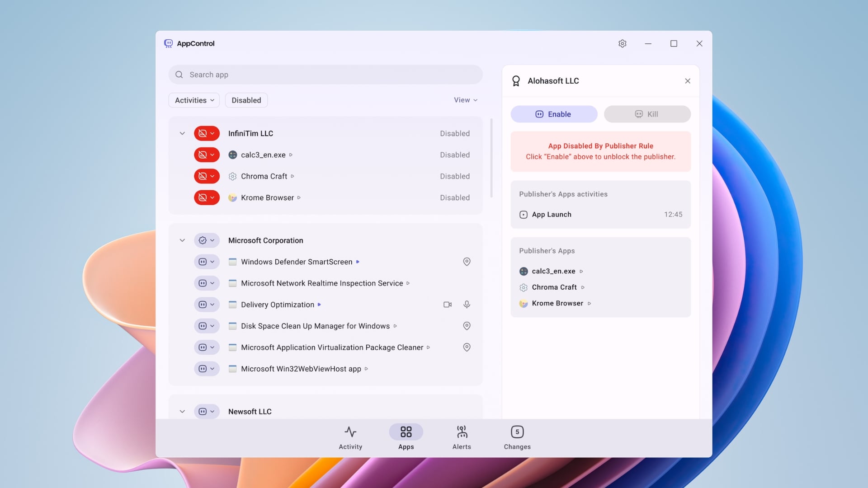Click the AppControl logo icon
The height and width of the screenshot is (488, 868).
tap(168, 43)
